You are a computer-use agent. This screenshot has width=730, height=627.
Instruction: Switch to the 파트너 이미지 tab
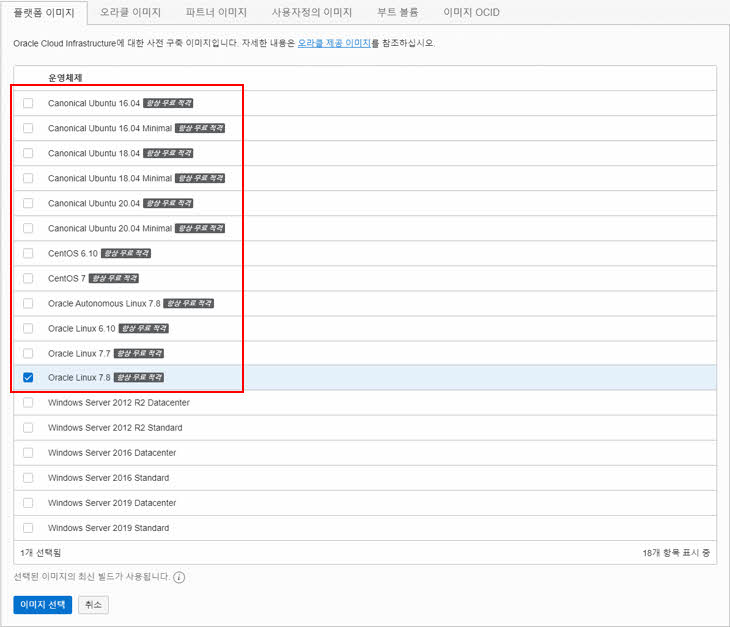[216, 13]
